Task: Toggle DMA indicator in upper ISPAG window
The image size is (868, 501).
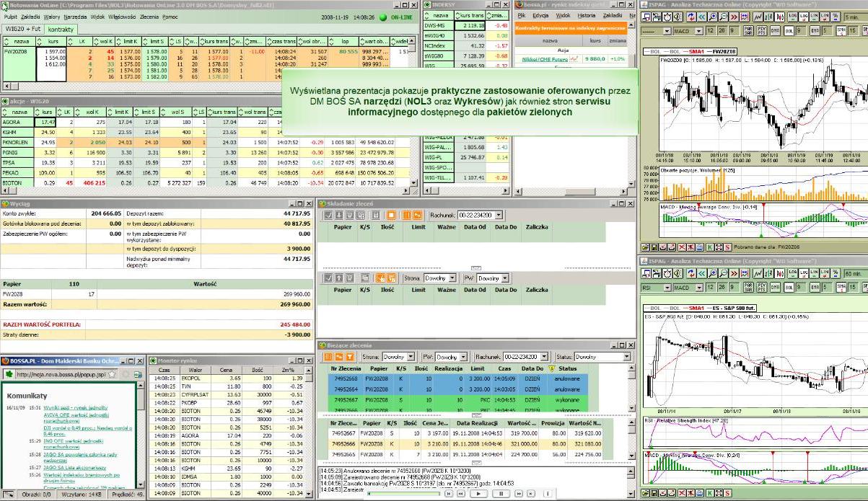Action: [775, 31]
